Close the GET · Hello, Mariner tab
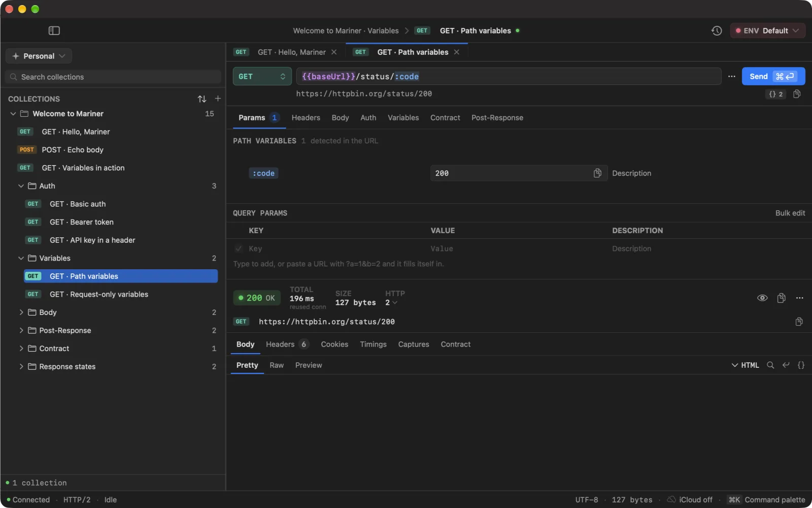Image resolution: width=812 pixels, height=508 pixels. coord(334,52)
